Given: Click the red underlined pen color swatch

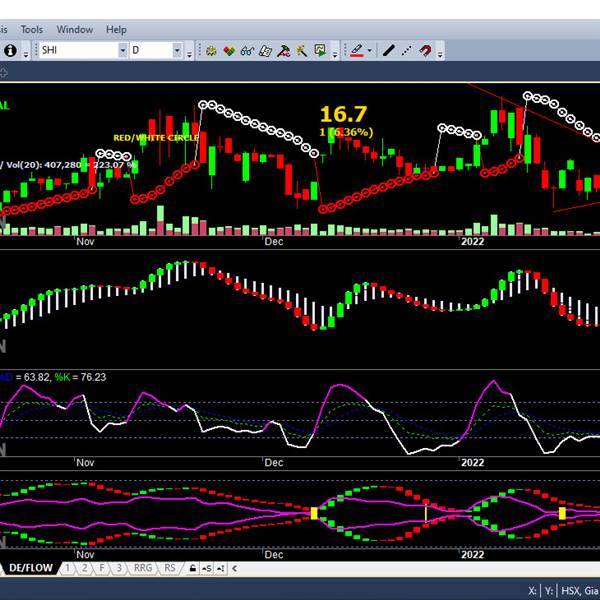Looking at the screenshot, I should coord(355,50).
